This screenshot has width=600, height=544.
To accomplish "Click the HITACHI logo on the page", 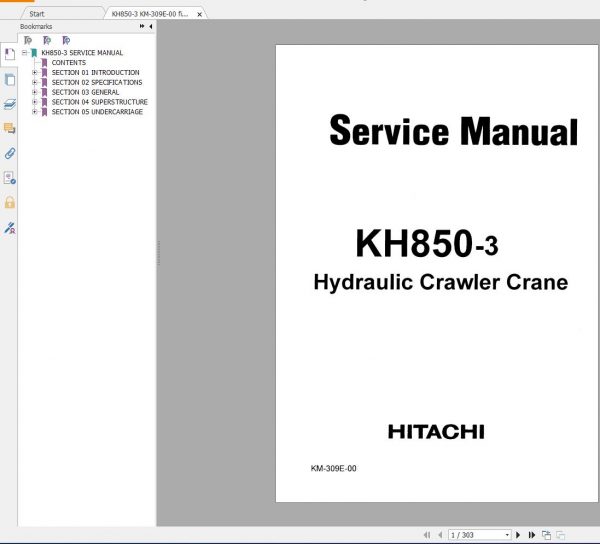I will pyautogui.click(x=436, y=432).
